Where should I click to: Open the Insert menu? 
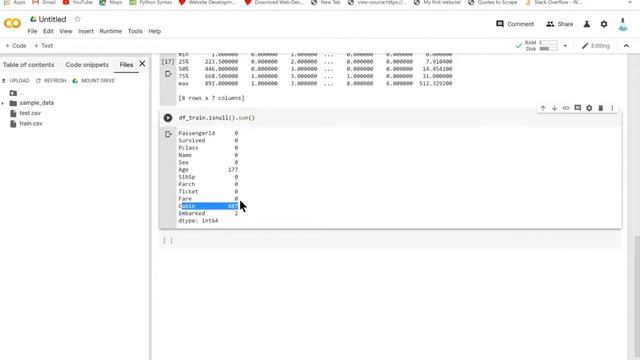coord(86,31)
